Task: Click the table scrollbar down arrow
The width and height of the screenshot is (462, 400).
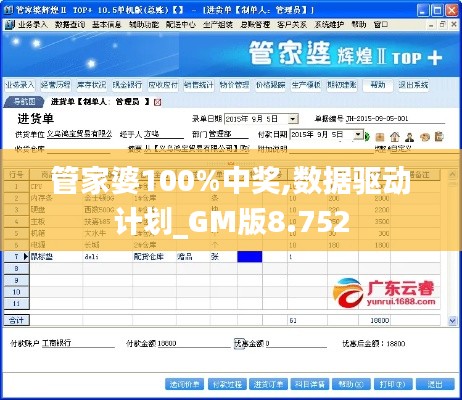Action: tap(452, 321)
